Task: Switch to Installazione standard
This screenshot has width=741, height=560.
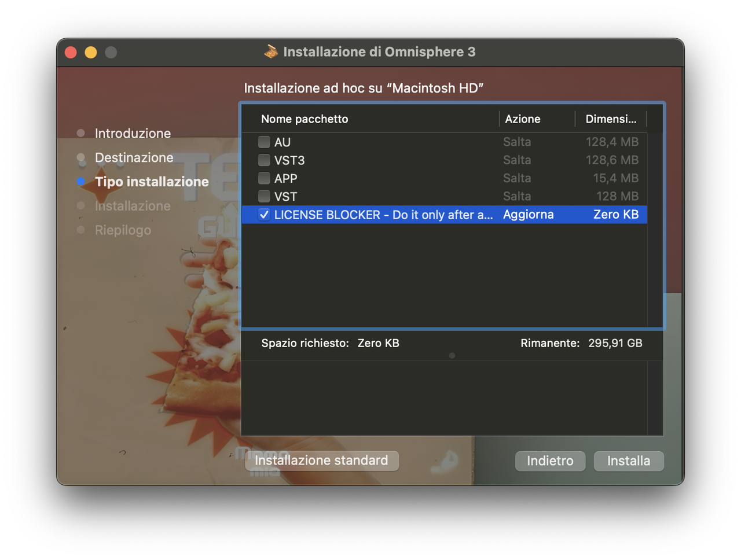Action: (322, 460)
